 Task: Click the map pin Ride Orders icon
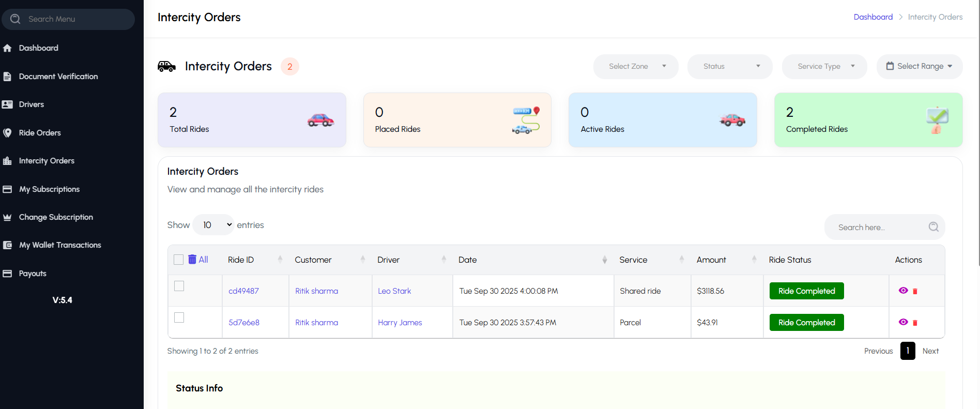click(x=7, y=133)
